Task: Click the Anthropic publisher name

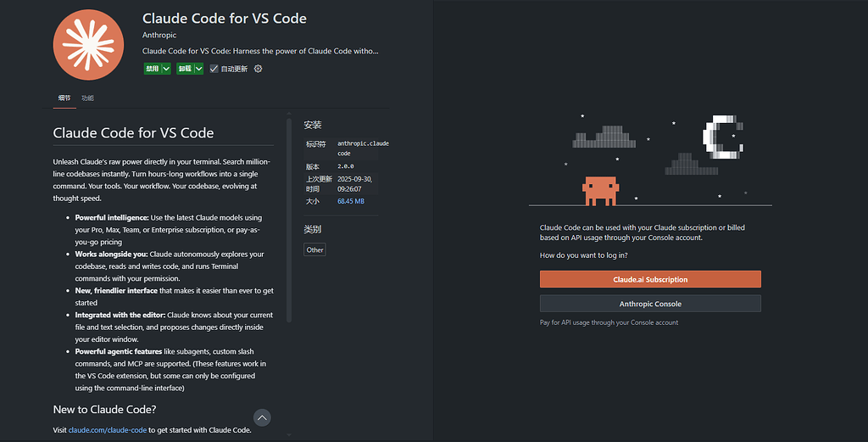Action: tap(159, 35)
